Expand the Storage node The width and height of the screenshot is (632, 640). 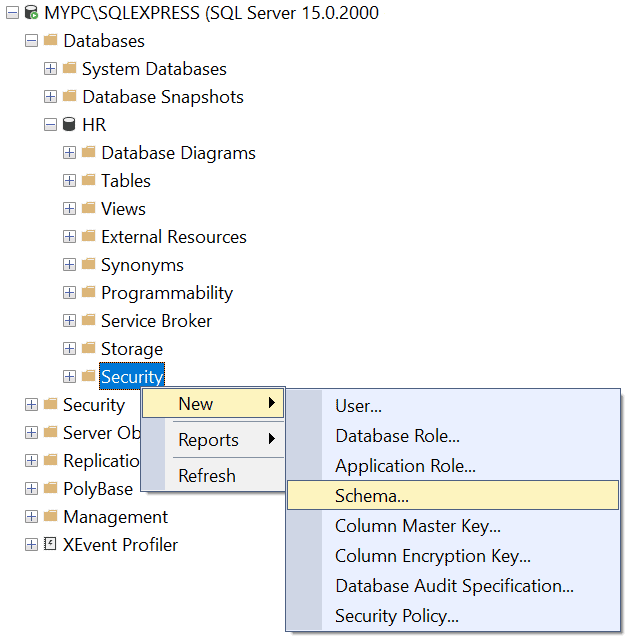[x=69, y=349]
